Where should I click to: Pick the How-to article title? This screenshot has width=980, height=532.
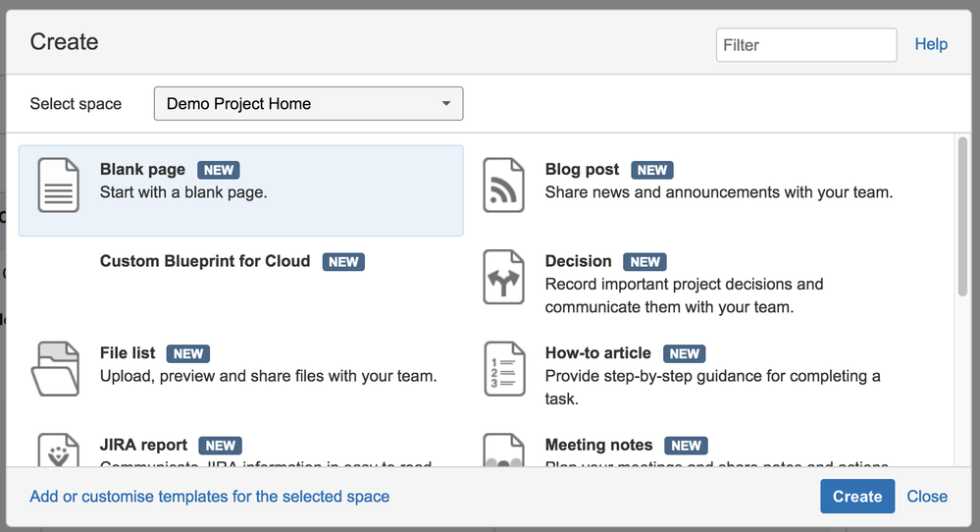pos(597,353)
